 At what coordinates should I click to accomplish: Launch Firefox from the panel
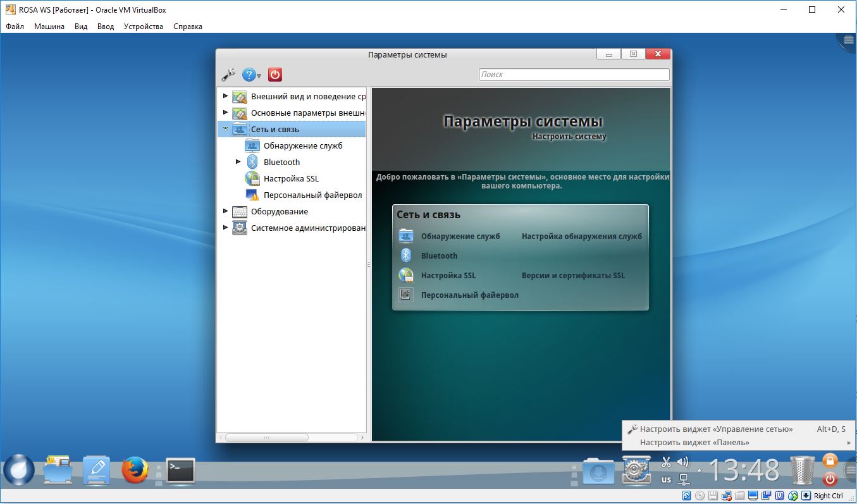[135, 470]
